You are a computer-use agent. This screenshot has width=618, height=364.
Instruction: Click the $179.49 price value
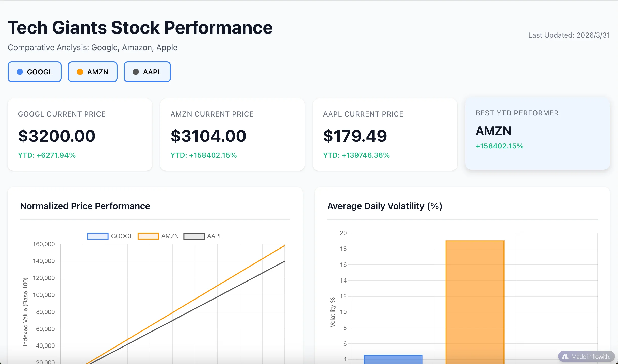(x=355, y=136)
